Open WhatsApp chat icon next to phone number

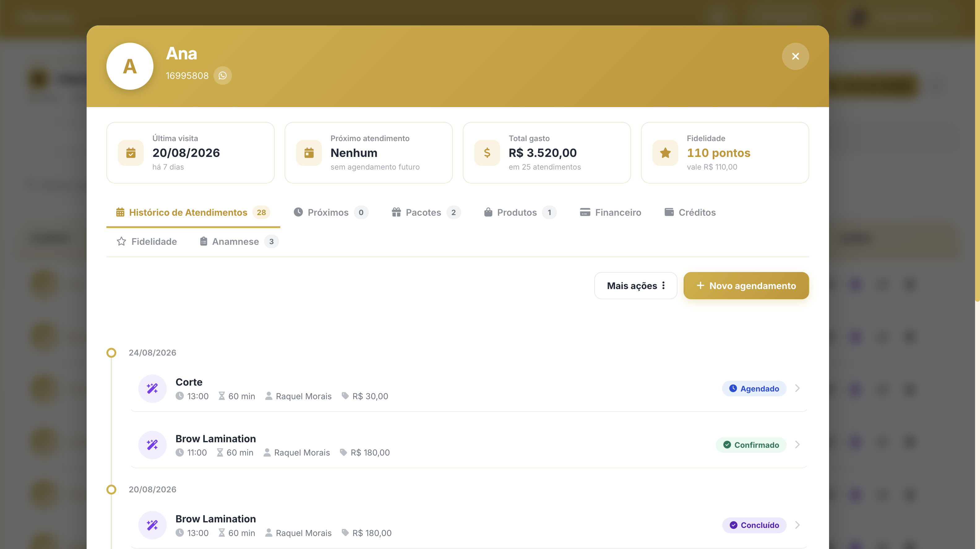coord(222,76)
